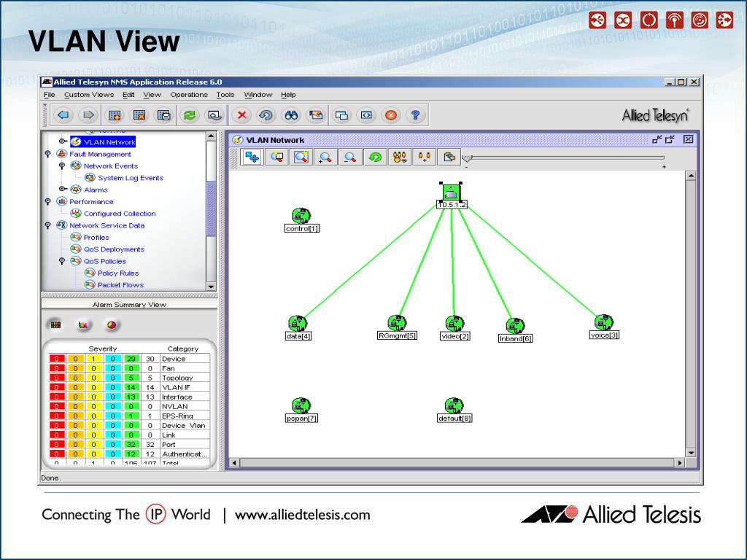The width and height of the screenshot is (747, 560).
Task: Click the map vertical scrollbar down arrow
Action: pos(691,453)
